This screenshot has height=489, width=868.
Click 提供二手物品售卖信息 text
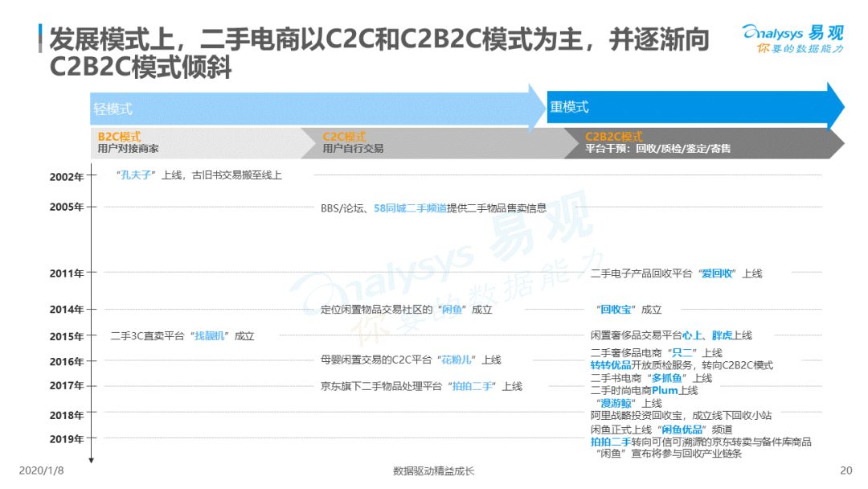pyautogui.click(x=497, y=208)
